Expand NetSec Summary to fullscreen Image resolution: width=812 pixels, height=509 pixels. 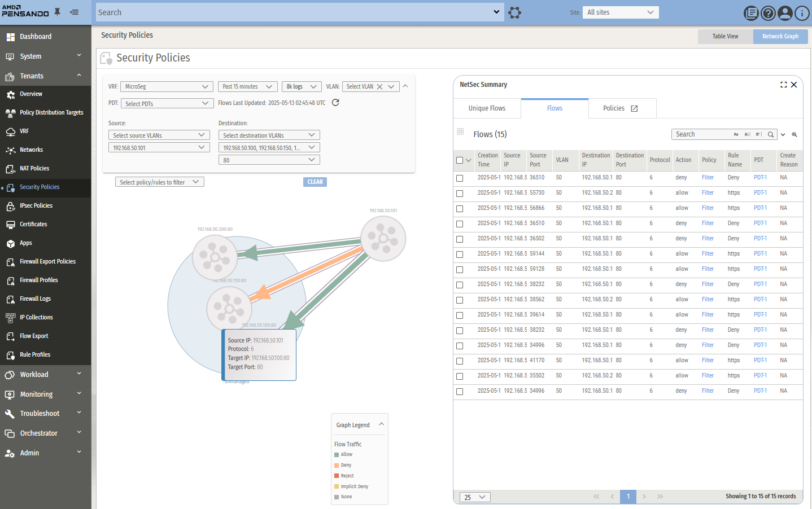click(x=783, y=85)
